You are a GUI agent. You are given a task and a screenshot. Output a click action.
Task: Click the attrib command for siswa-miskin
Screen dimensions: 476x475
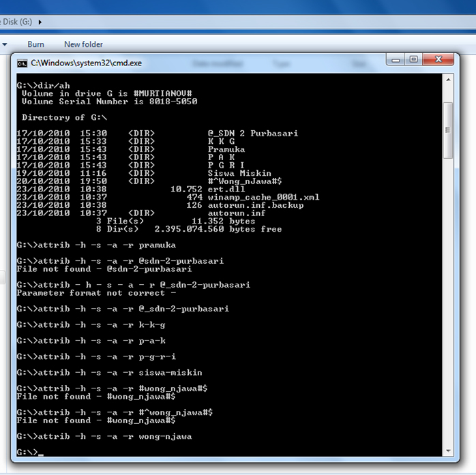click(x=110, y=373)
